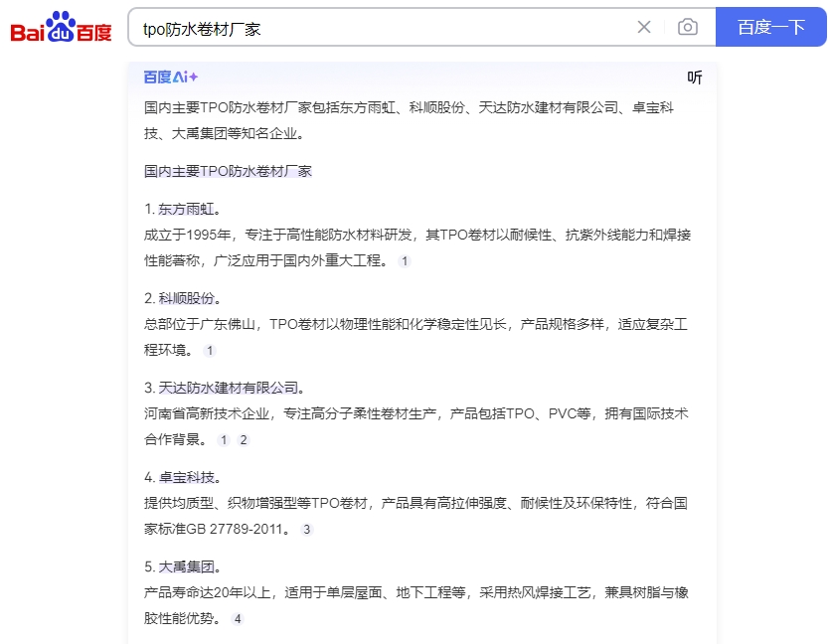The width and height of the screenshot is (830, 644).
Task: Click citation 2 after 合作背景 text
Action: [x=243, y=440]
